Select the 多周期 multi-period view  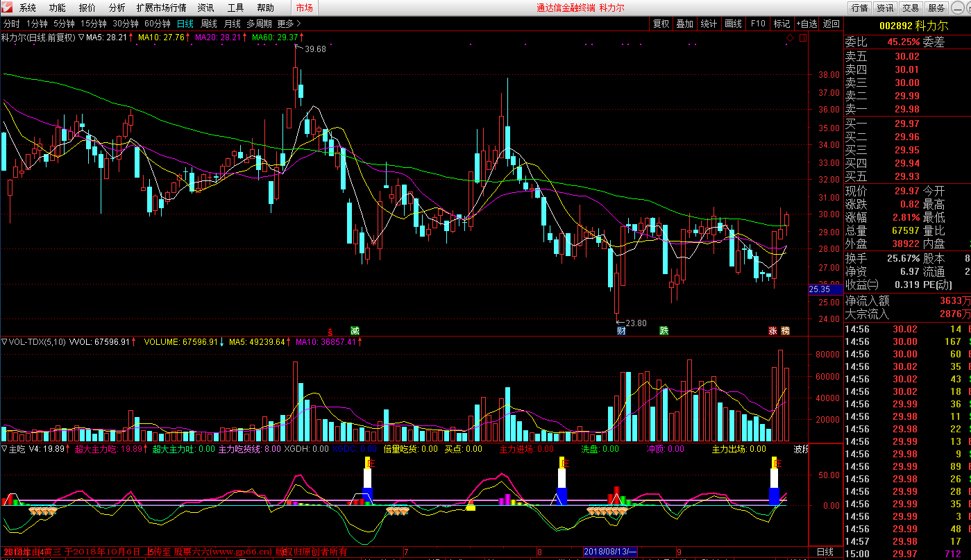(x=259, y=24)
